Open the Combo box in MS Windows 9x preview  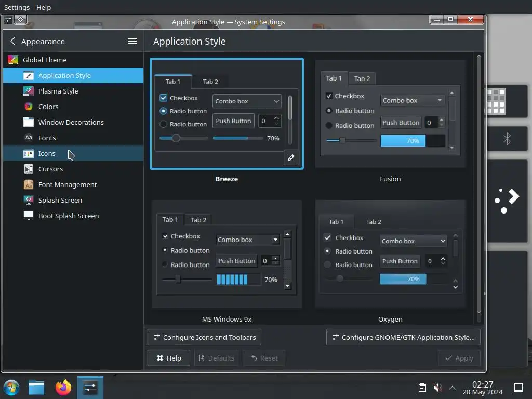[248, 240]
